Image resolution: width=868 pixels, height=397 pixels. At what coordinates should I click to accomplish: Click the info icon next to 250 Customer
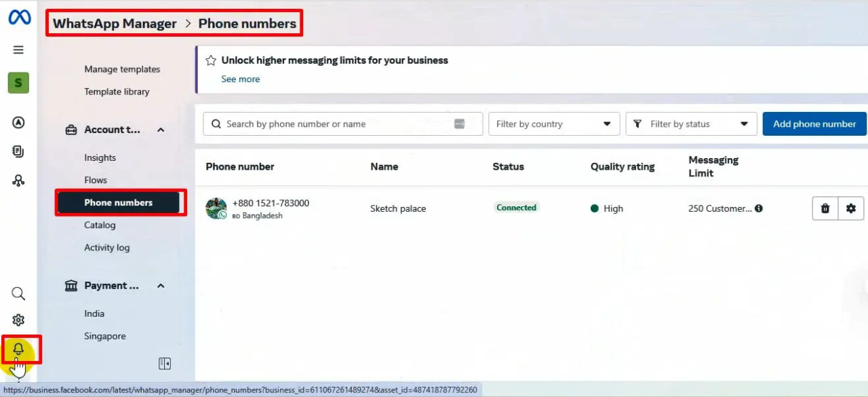click(759, 208)
